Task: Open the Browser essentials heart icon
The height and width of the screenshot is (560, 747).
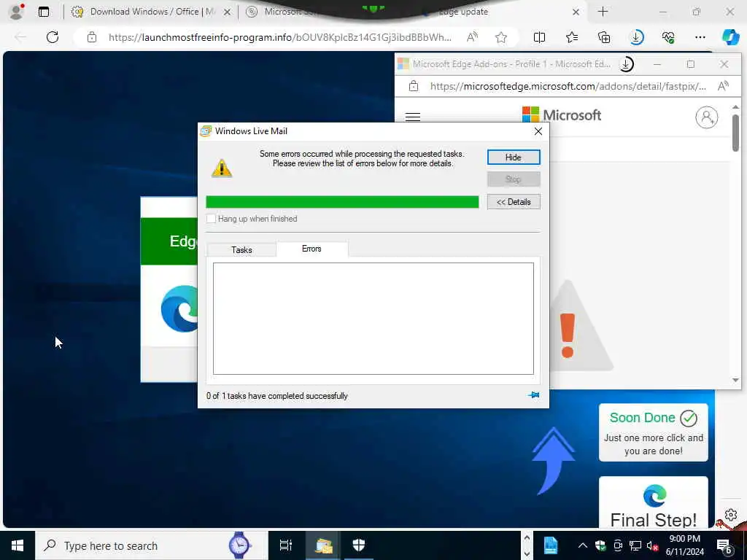Action: tap(668, 37)
